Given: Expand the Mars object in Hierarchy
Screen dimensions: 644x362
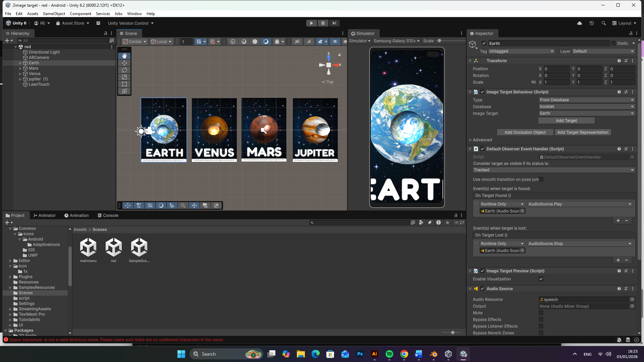Looking at the screenshot, I should click(20, 68).
